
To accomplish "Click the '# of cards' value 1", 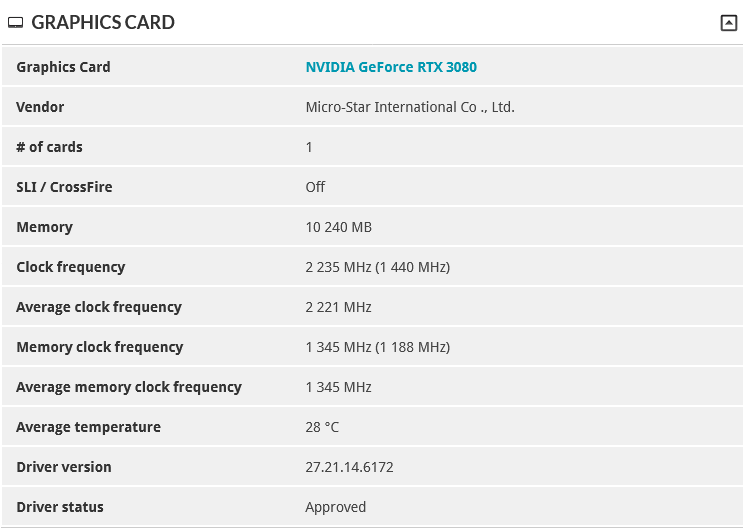I will [x=309, y=147].
